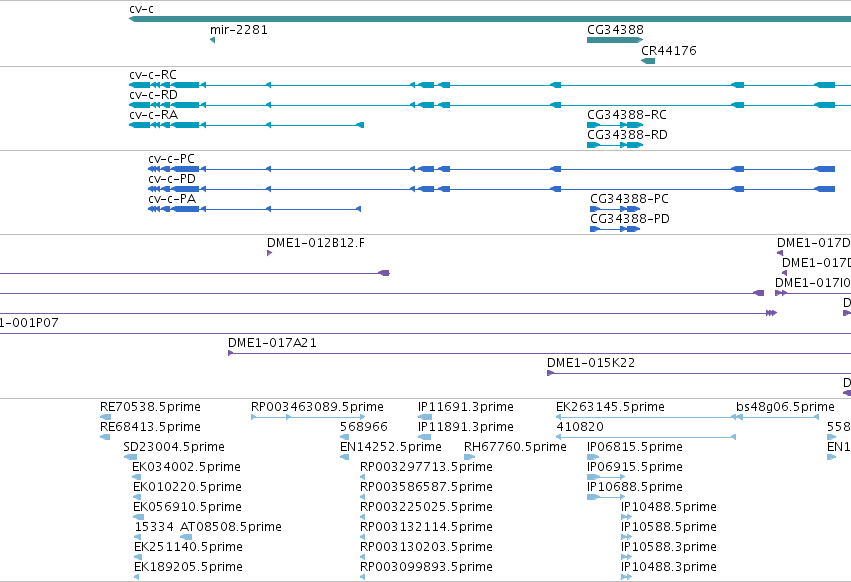The height and width of the screenshot is (582, 851).
Task: Click the long cv-c gene span bar
Action: [490, 19]
